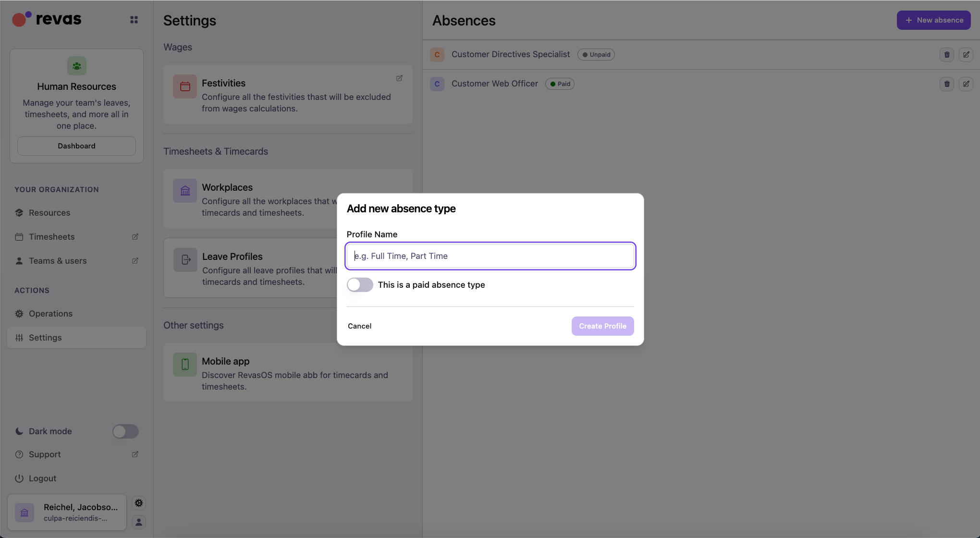Image resolution: width=980 pixels, height=538 pixels.
Task: Select Resources from Your Organization menu
Action: click(49, 212)
